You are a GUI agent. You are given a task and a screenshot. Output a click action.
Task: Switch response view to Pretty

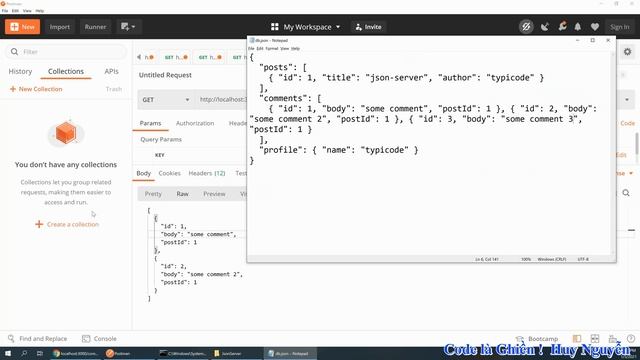coord(153,194)
